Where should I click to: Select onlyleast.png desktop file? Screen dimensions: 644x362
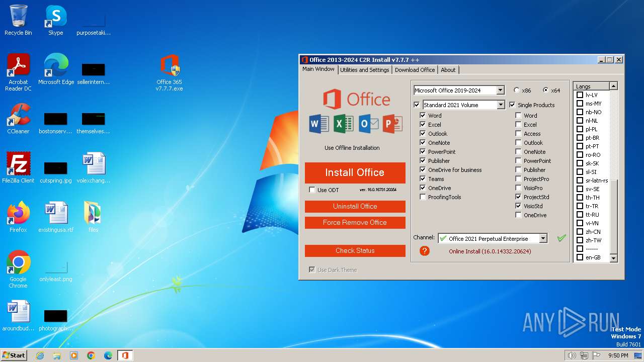pyautogui.click(x=56, y=271)
